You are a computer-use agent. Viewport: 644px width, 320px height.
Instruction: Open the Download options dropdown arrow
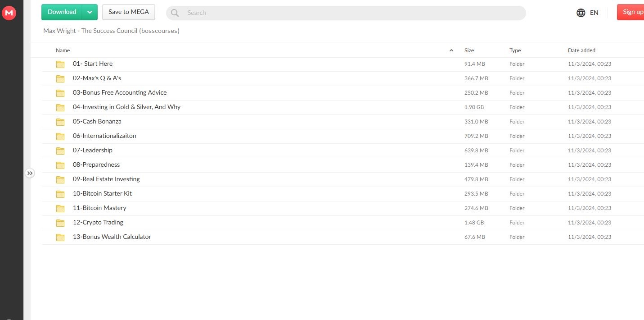point(90,12)
